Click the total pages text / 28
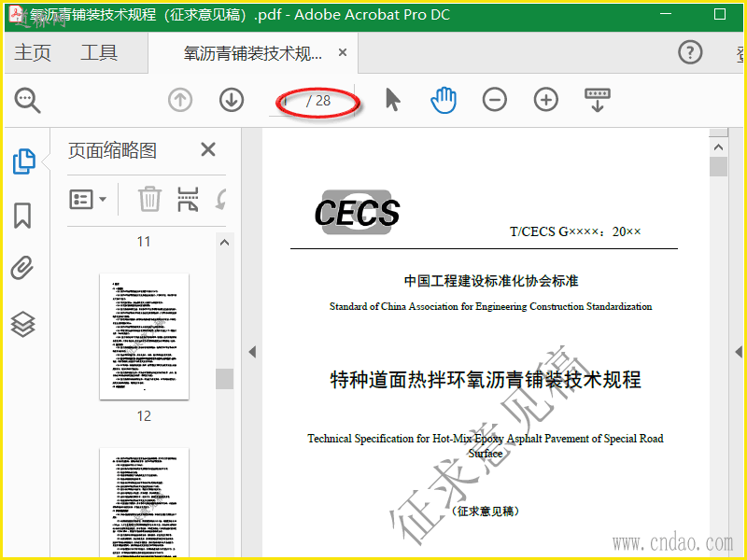Viewport: 747px width, 560px height. pyautogui.click(x=318, y=101)
